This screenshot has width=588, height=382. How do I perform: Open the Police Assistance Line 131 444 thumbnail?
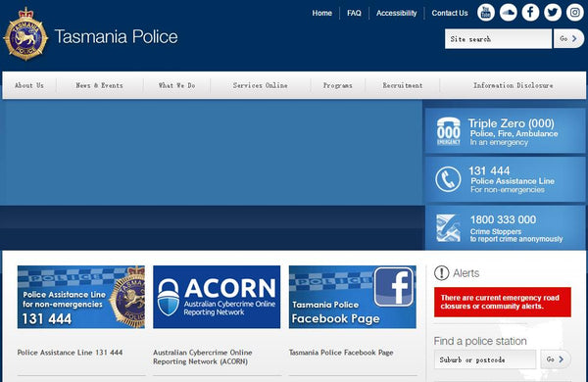(81, 297)
